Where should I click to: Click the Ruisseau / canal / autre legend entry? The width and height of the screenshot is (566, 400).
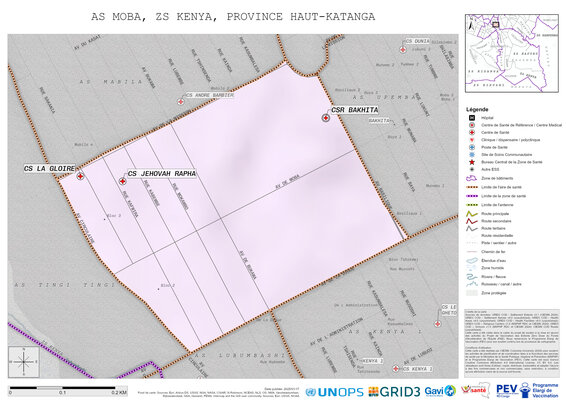501,284
